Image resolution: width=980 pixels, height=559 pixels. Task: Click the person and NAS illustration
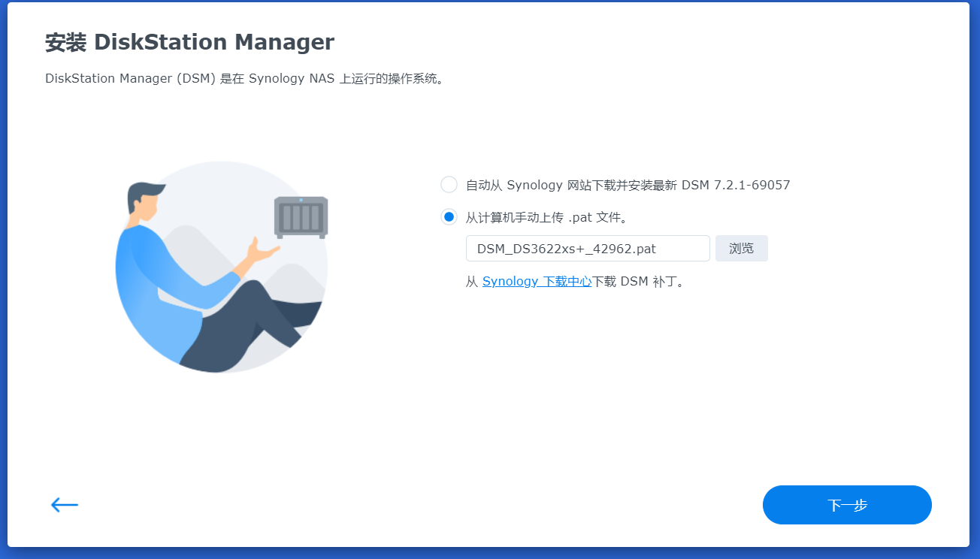tap(222, 267)
